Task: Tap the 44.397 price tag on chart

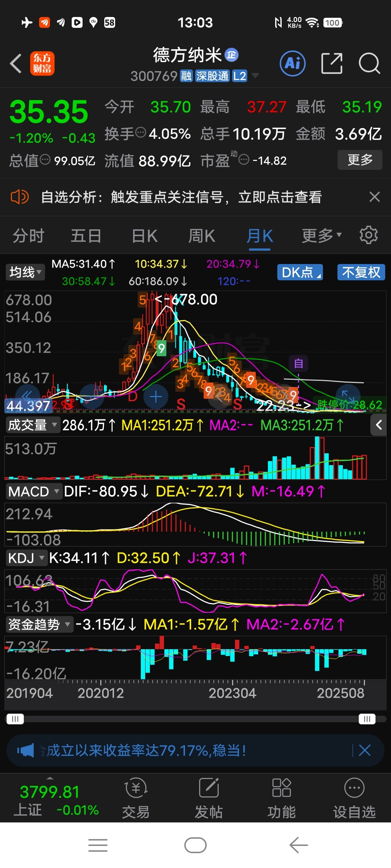Action: point(28,406)
